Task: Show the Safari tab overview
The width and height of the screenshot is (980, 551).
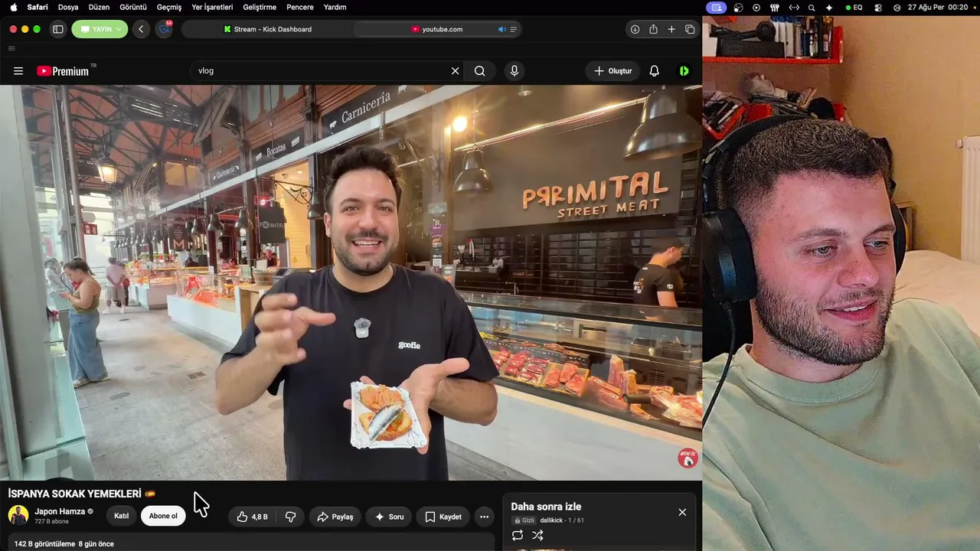Action: pos(690,29)
